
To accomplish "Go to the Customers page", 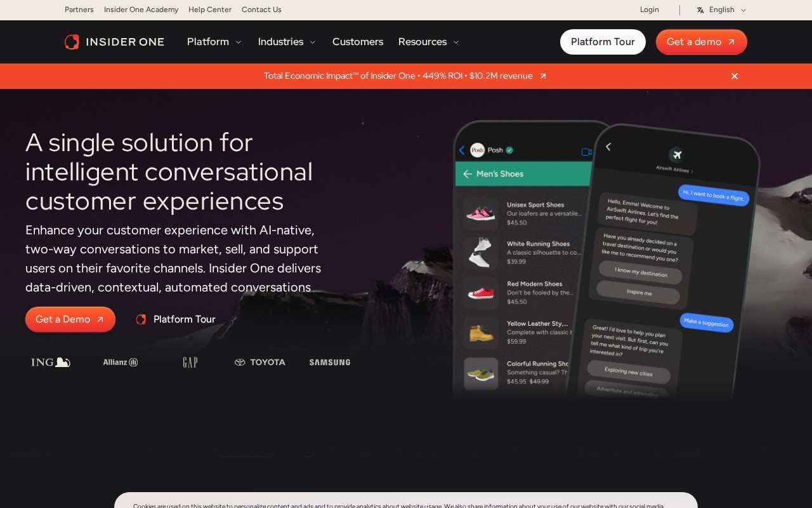I will [x=358, y=42].
